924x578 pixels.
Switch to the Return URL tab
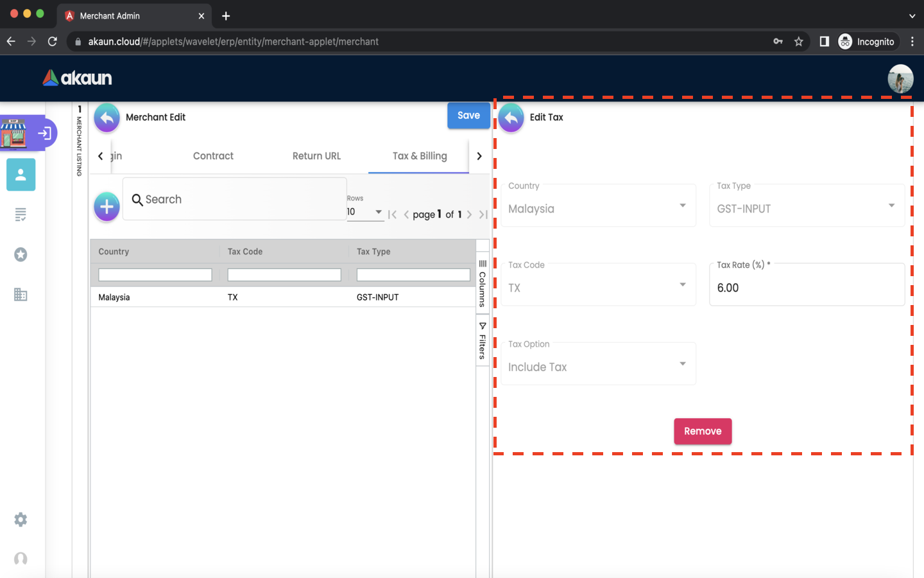316,156
